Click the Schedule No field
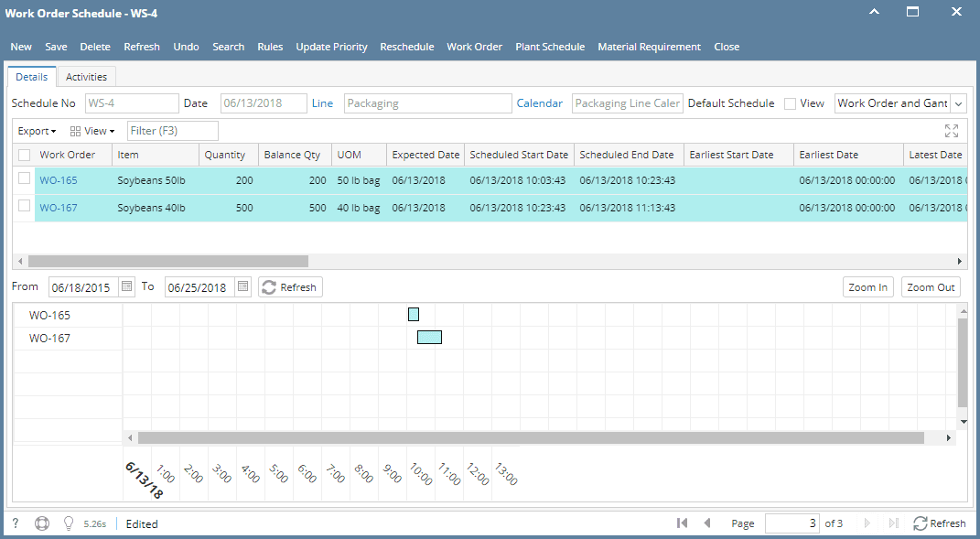 pyautogui.click(x=132, y=103)
